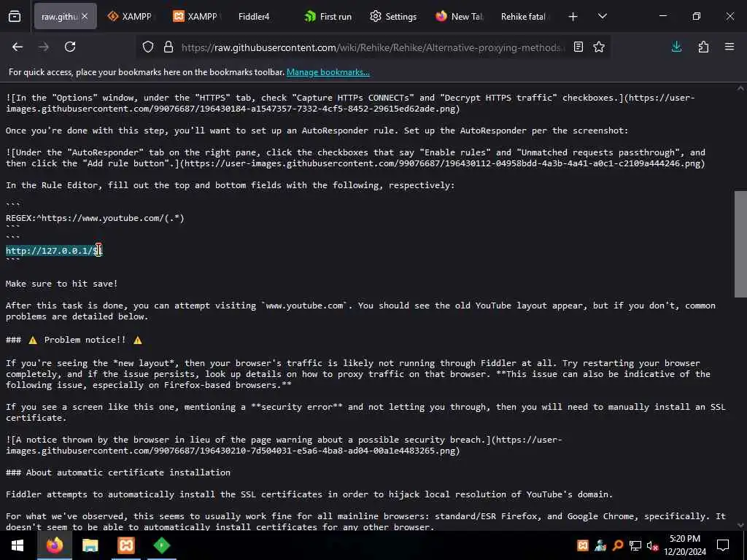The width and height of the screenshot is (747, 560).
Task: Click the URL address field
Action: 373,47
